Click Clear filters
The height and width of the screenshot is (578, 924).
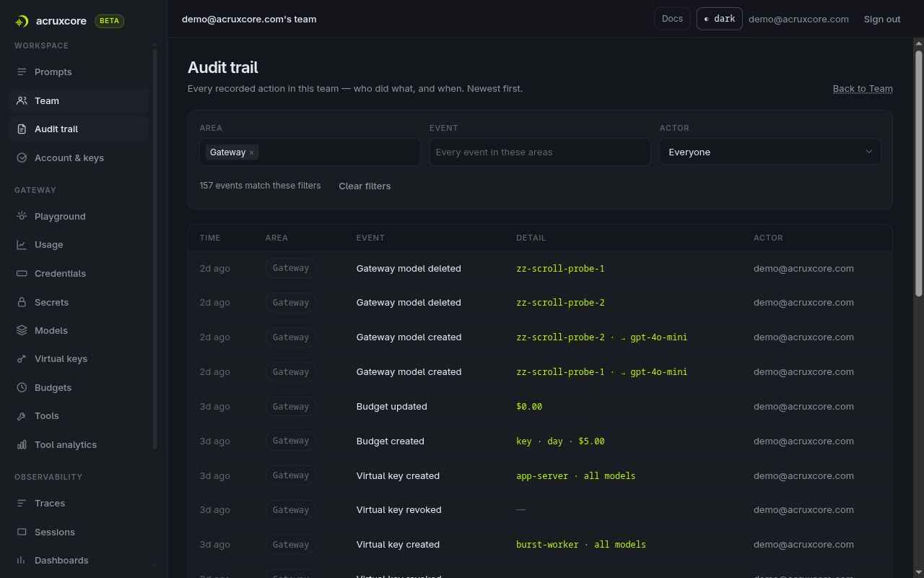point(365,186)
